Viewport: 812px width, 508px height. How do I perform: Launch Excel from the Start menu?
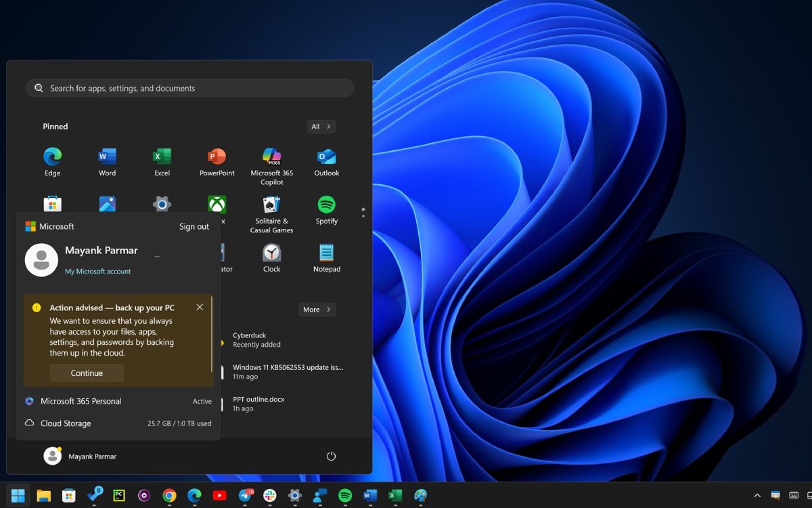(x=162, y=161)
